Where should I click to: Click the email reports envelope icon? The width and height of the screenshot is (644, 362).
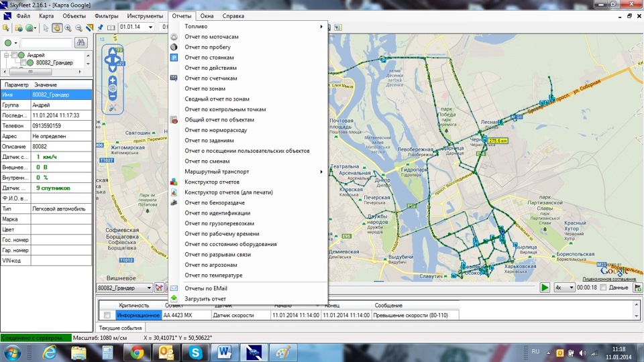point(174,288)
